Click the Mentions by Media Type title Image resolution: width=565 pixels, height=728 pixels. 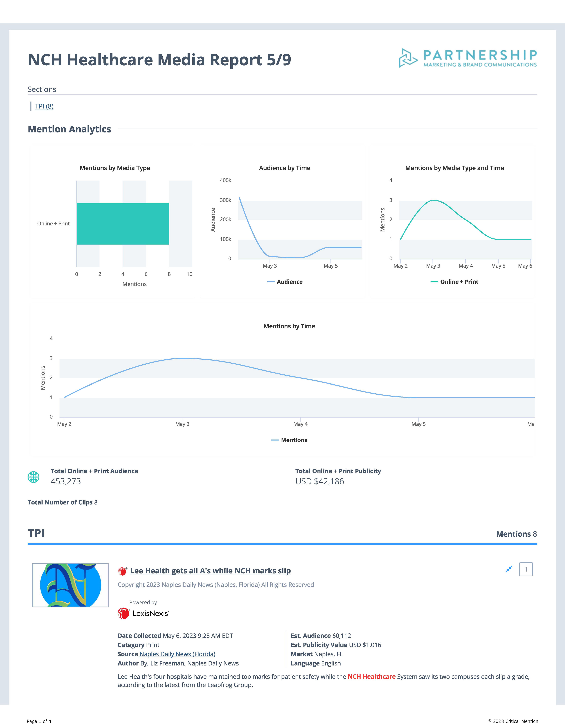(x=115, y=168)
